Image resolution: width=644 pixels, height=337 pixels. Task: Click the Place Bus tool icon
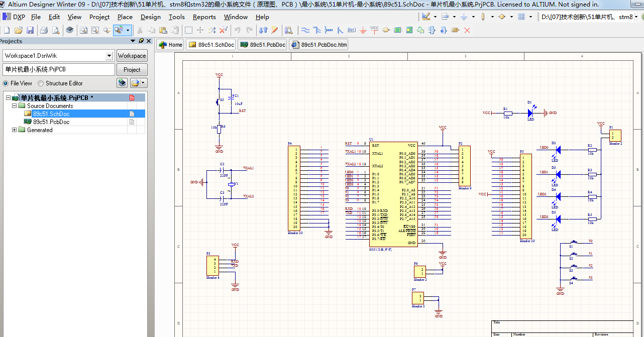(x=317, y=30)
